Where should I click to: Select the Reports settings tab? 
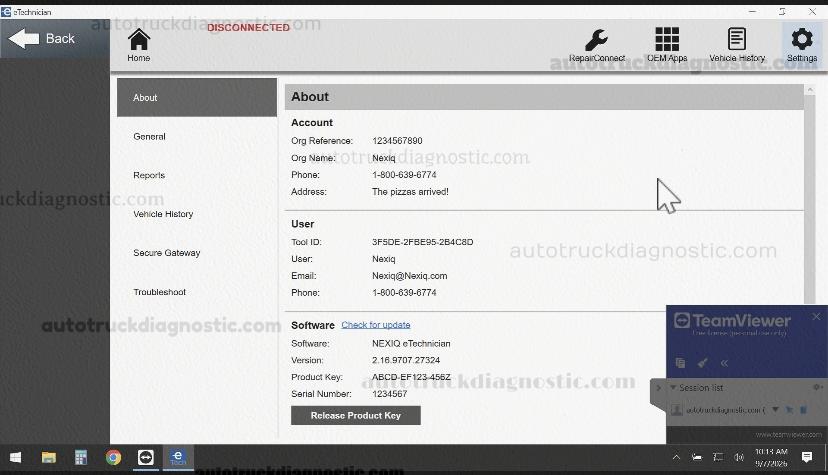197,175
